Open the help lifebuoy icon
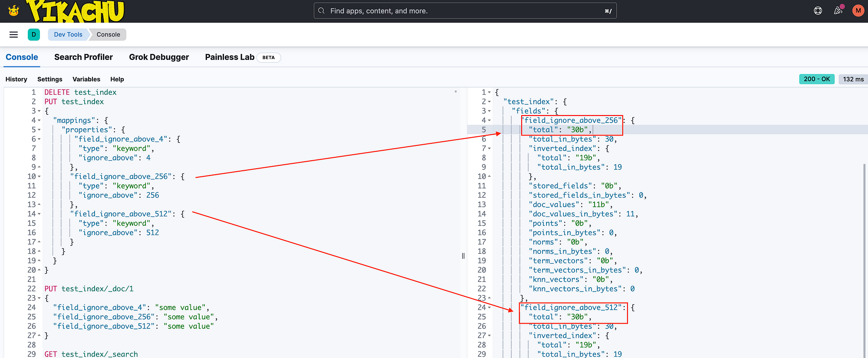The width and height of the screenshot is (868, 358). [818, 11]
